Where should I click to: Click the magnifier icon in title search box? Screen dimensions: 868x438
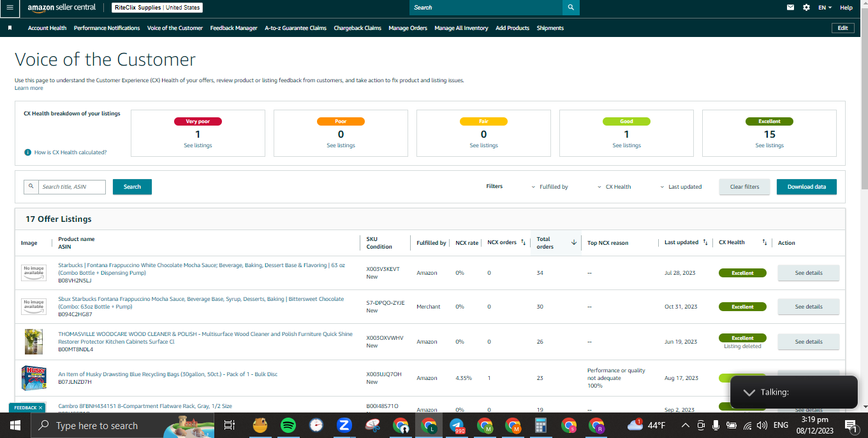31,187
